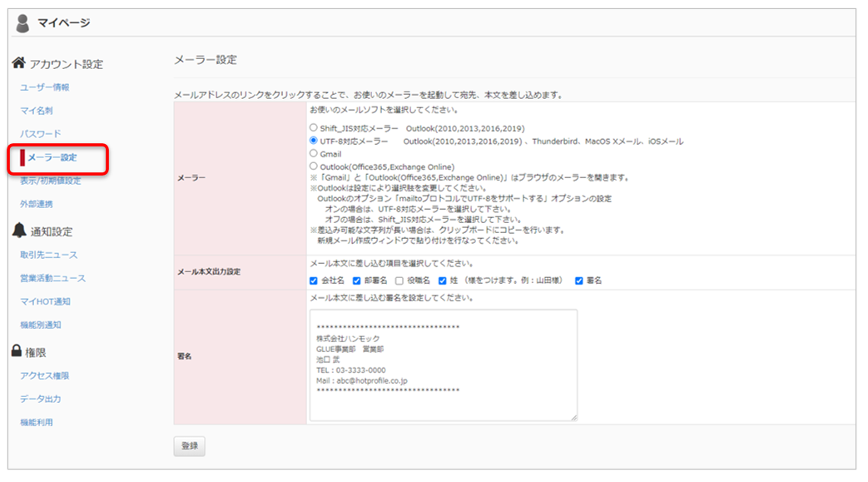
Task: Click the 権限 section heading
Action: click(x=36, y=352)
